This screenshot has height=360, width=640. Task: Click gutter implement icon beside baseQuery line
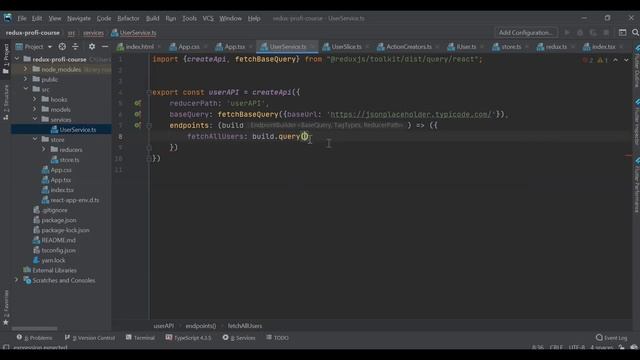click(138, 114)
